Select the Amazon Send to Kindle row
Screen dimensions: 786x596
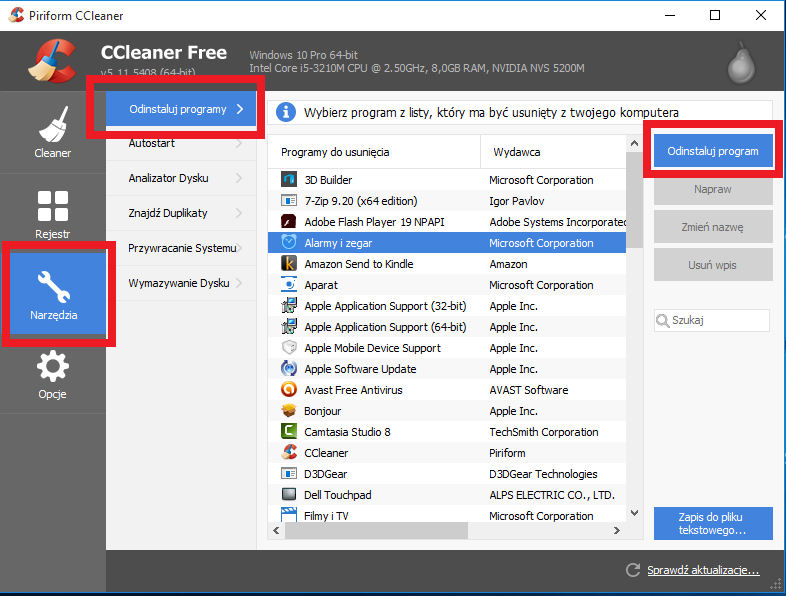[x=447, y=264]
